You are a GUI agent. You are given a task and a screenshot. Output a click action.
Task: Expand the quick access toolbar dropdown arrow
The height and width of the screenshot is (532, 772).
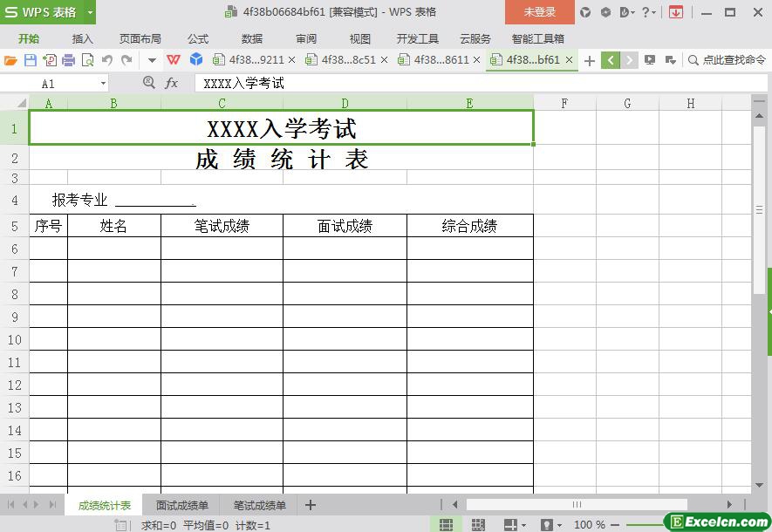(x=152, y=60)
